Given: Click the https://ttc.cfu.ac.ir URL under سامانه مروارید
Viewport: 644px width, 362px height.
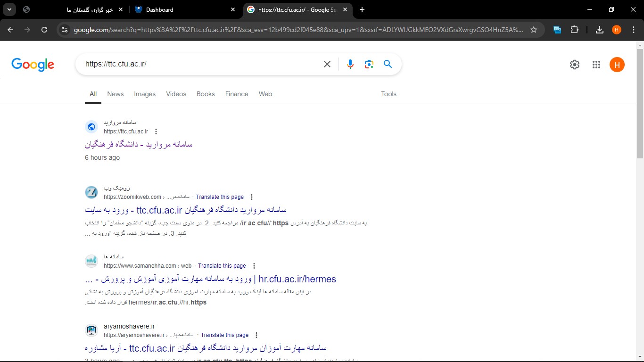Looking at the screenshot, I should 126,132.
